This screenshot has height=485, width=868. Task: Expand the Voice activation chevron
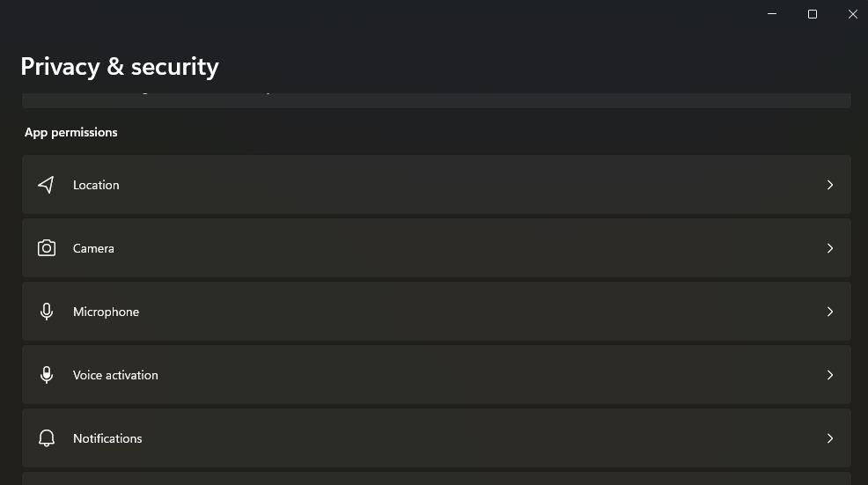coord(829,375)
